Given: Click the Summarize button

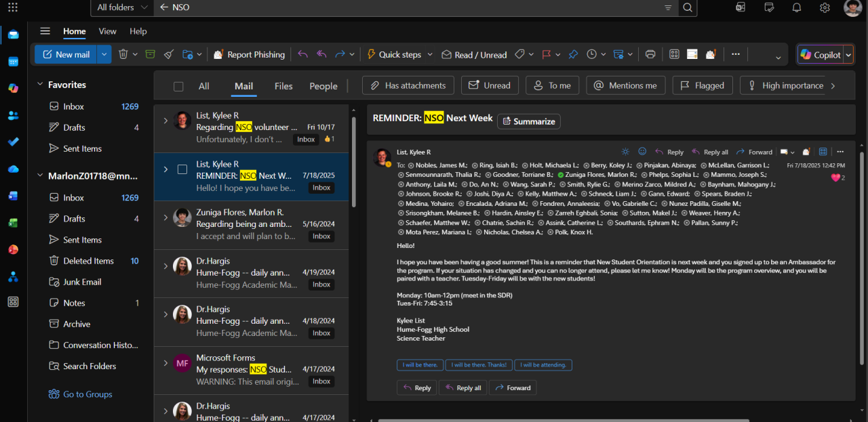Looking at the screenshot, I should pos(529,121).
